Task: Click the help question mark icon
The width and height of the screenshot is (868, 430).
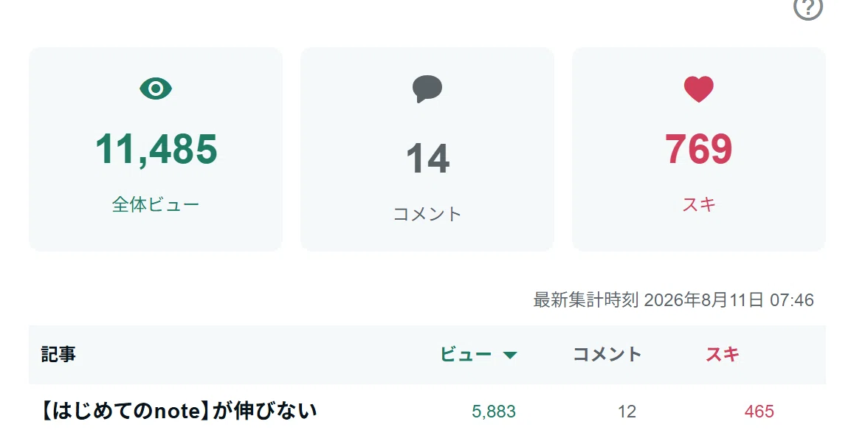Action: coord(808,8)
